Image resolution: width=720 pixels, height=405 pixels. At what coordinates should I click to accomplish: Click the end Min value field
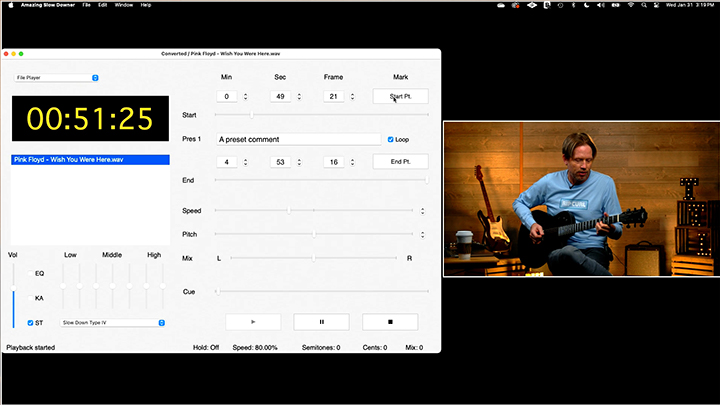(x=226, y=162)
